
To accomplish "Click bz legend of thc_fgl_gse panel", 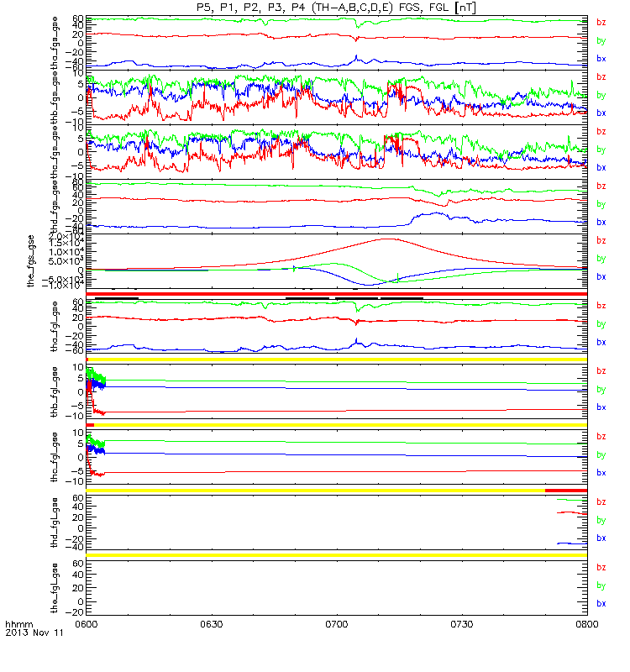I will point(601,436).
